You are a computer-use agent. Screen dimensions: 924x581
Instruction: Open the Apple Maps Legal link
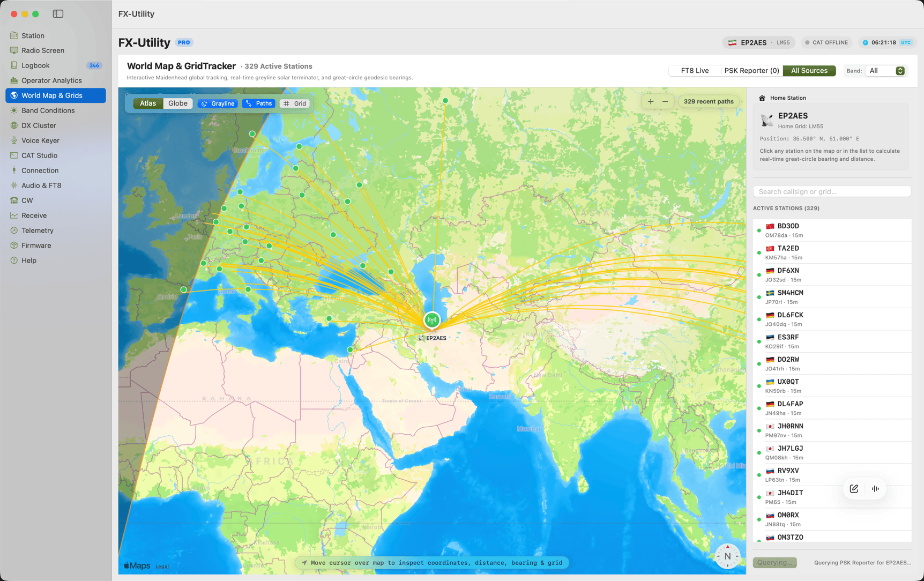point(162,566)
